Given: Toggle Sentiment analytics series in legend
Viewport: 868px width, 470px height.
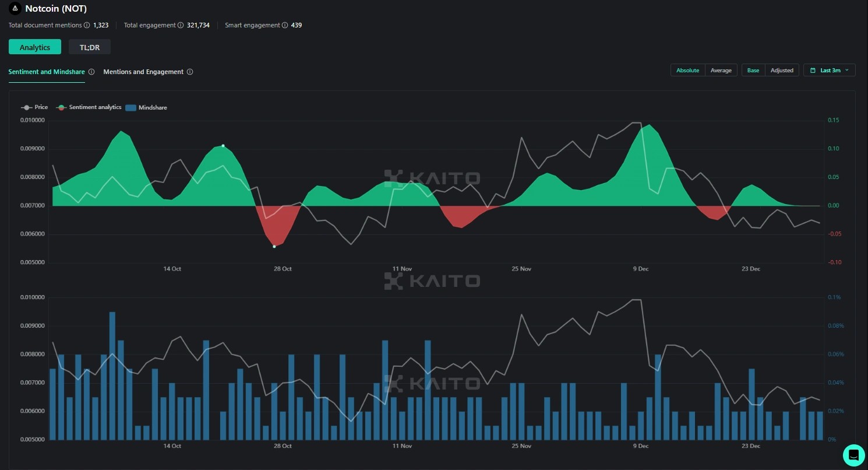Looking at the screenshot, I should pyautogui.click(x=89, y=107).
